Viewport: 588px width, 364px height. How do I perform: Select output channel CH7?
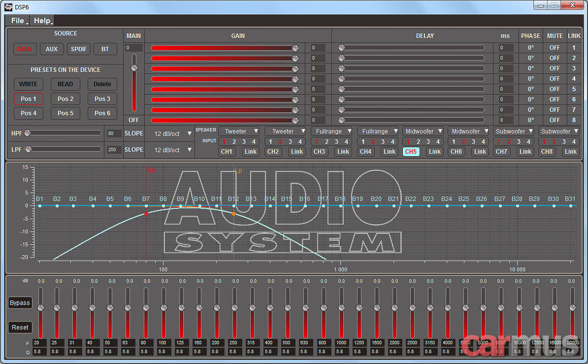tap(501, 152)
